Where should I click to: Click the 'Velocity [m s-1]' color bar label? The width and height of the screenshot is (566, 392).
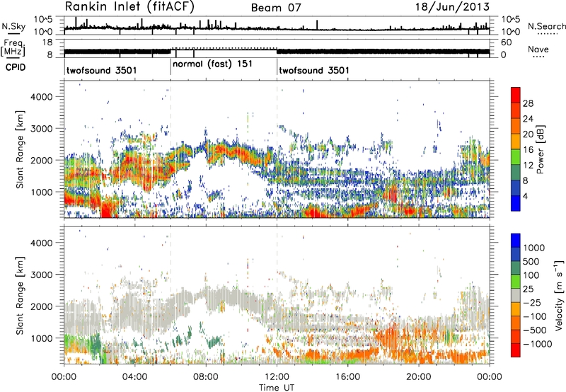pyautogui.click(x=559, y=295)
